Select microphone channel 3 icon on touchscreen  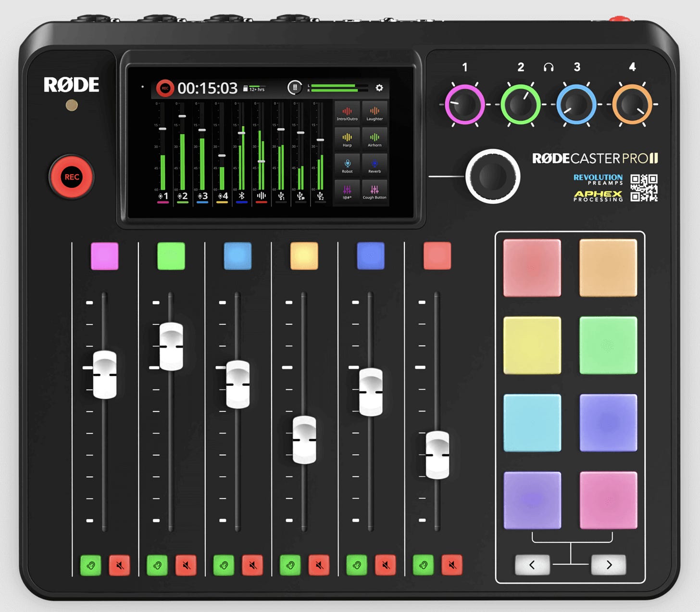pyautogui.click(x=202, y=196)
